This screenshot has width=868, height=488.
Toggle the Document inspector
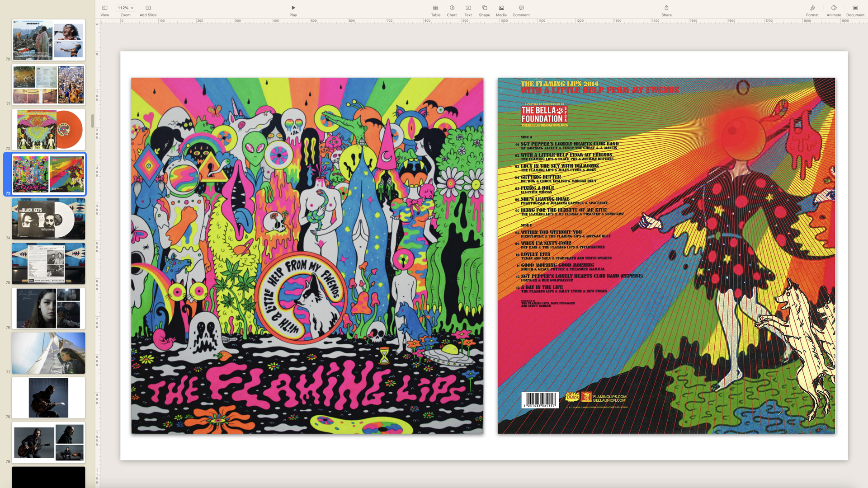coord(855,8)
